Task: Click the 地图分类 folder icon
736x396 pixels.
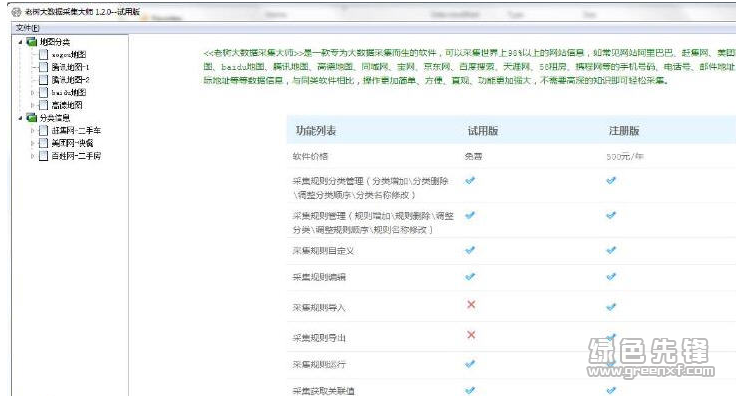Action: [x=32, y=42]
